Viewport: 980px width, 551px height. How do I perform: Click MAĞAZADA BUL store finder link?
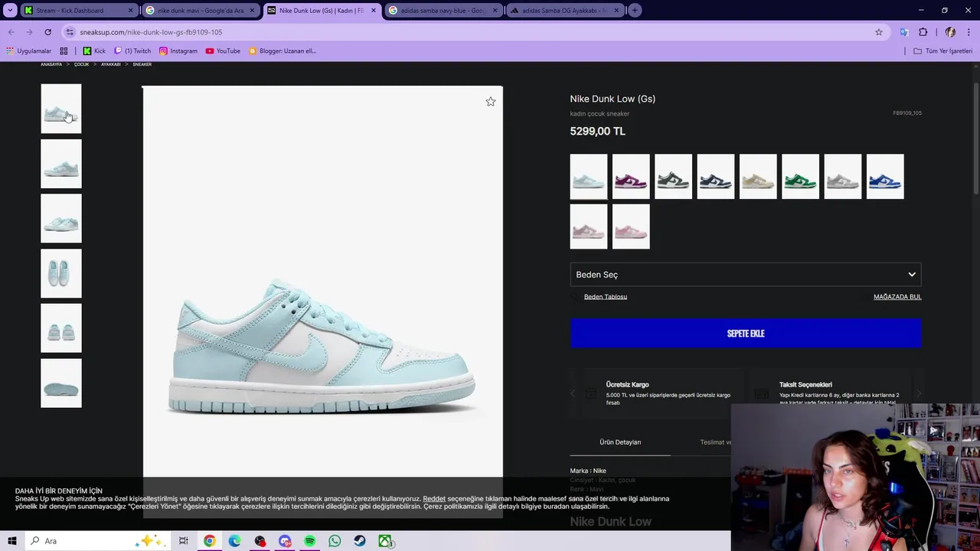[897, 297]
